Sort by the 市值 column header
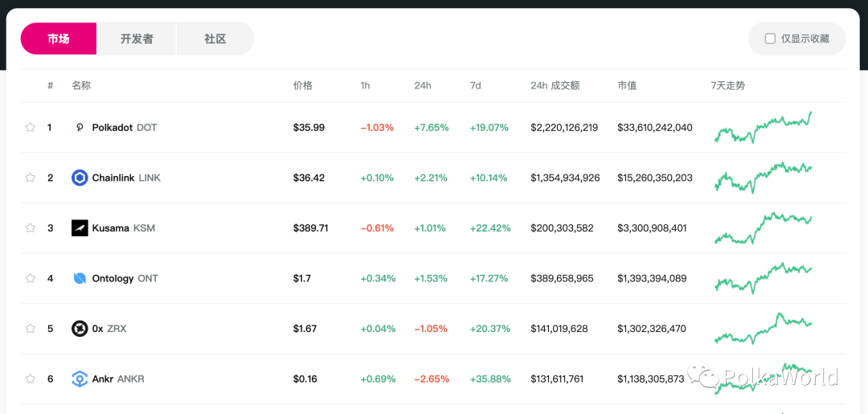The width and height of the screenshot is (868, 414). point(627,86)
